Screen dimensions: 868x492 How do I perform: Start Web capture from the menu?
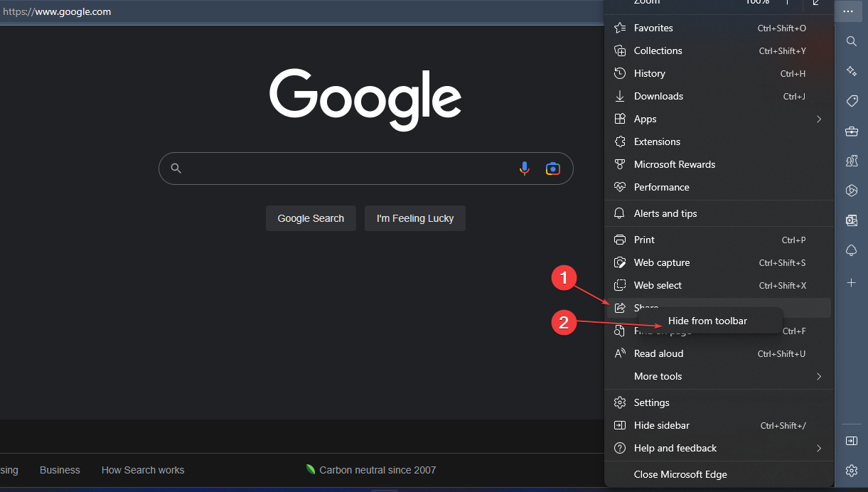click(x=718, y=262)
